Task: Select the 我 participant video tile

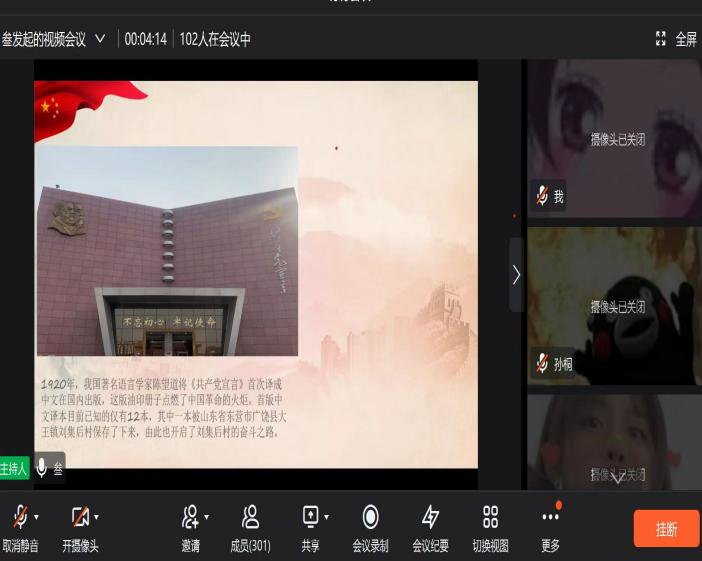Action: (x=614, y=138)
